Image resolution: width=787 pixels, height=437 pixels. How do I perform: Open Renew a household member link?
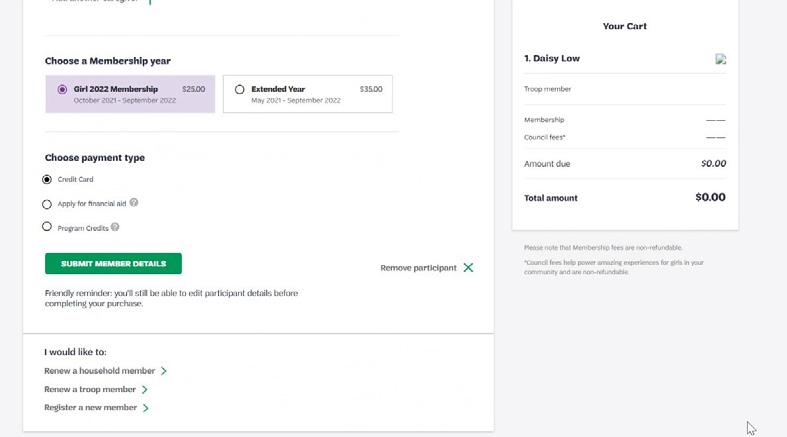[x=99, y=371]
